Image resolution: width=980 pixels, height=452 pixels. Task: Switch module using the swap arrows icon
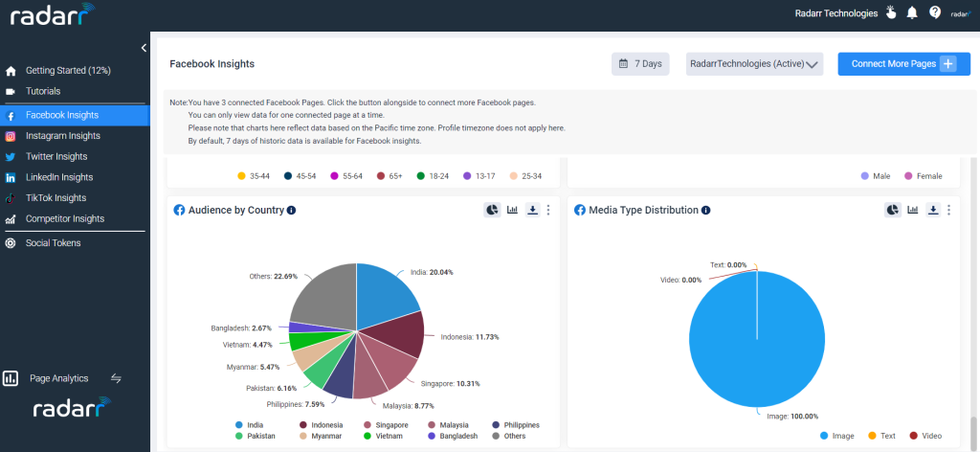click(116, 378)
